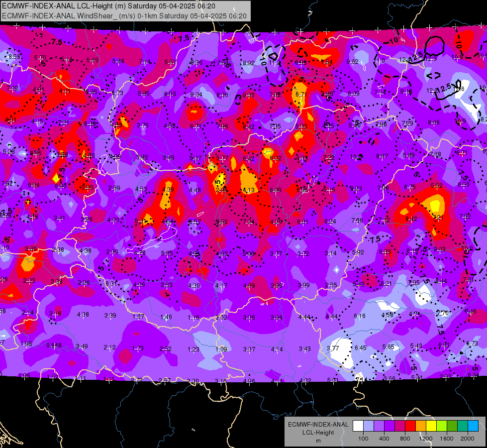Image resolution: width=487 pixels, height=448 pixels.
Task: Click the wind shear value 6.42
Action: (x=248, y=159)
